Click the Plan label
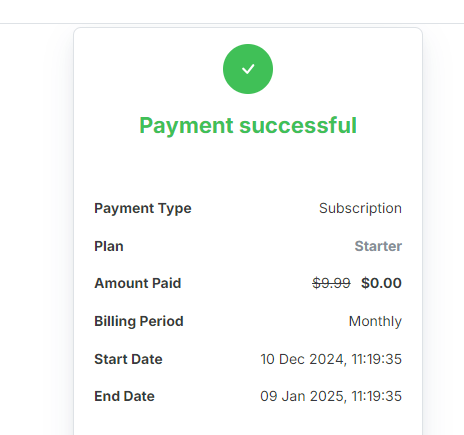This screenshot has height=435, width=464. point(109,246)
